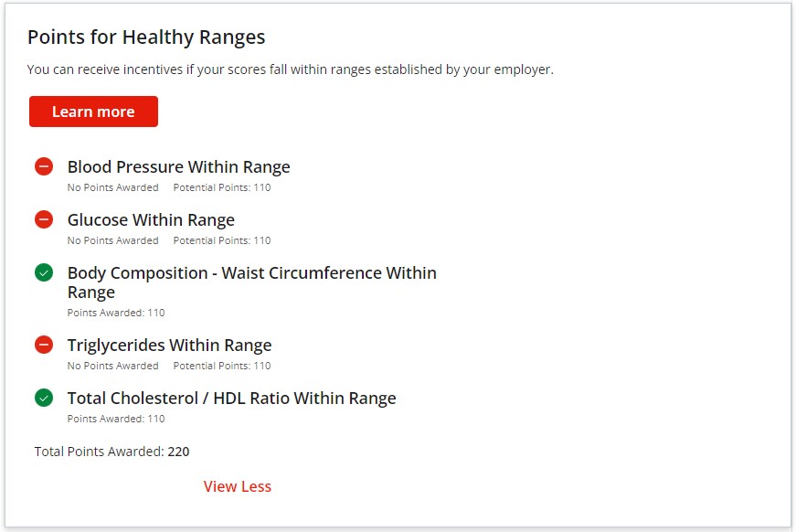Screen dimensions: 796x532
Task: Click the Total Points Awarded 220 text
Action: click(x=111, y=452)
